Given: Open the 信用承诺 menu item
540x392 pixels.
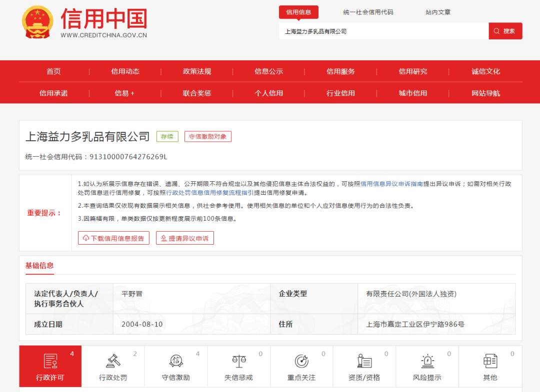Looking at the screenshot, I should pos(53,93).
